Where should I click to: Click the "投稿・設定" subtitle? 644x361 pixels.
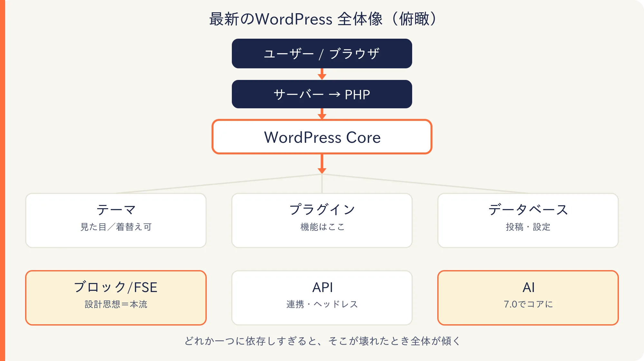[x=528, y=227]
